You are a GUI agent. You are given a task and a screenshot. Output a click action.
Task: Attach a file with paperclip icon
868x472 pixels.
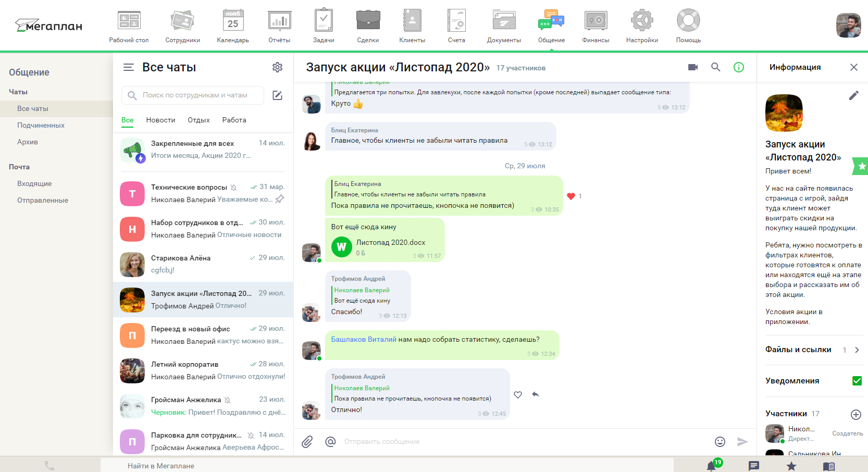tap(307, 442)
